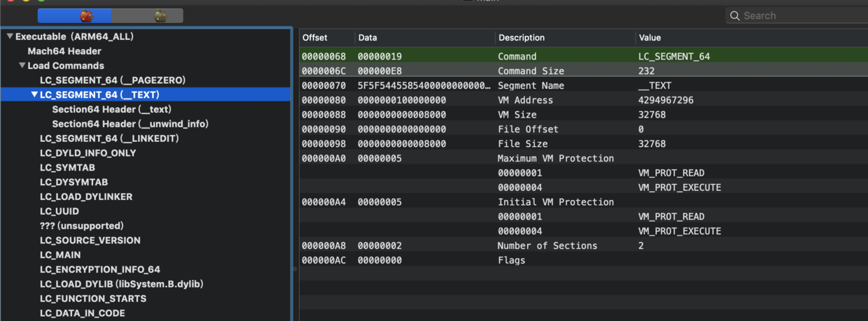Click the Initial VM Protection cell
This screenshot has width=868, height=321.
[556, 202]
